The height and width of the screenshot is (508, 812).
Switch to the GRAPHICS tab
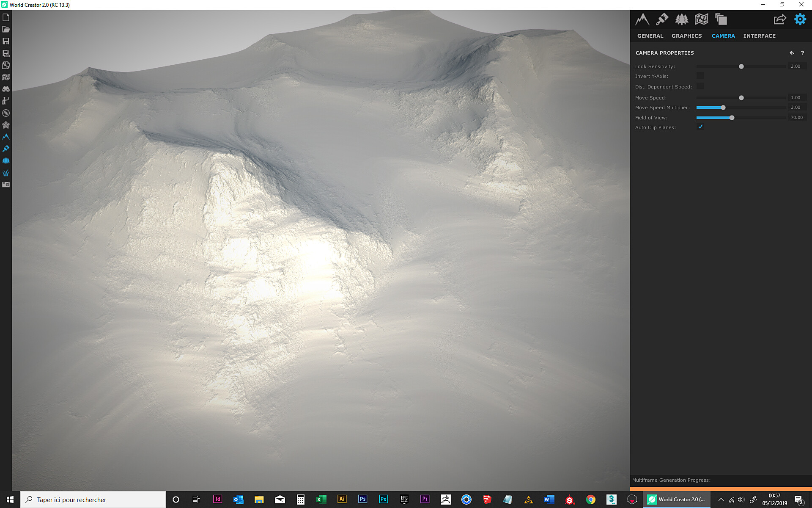(x=686, y=36)
